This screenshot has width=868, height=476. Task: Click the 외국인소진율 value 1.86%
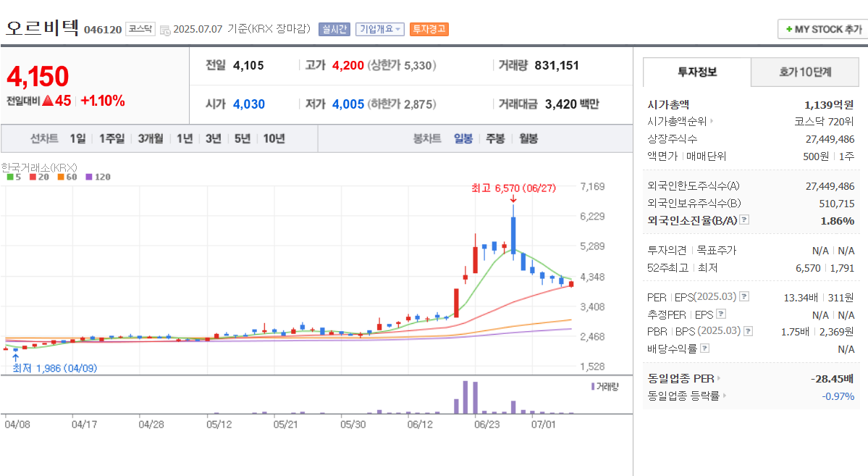(x=838, y=220)
